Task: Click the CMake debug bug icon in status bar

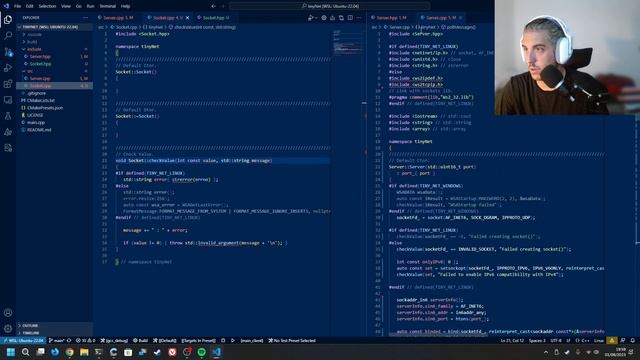Action: 223,340
